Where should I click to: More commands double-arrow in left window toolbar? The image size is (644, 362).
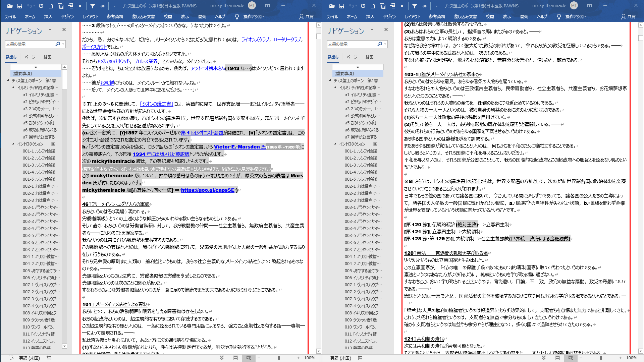coord(102,6)
